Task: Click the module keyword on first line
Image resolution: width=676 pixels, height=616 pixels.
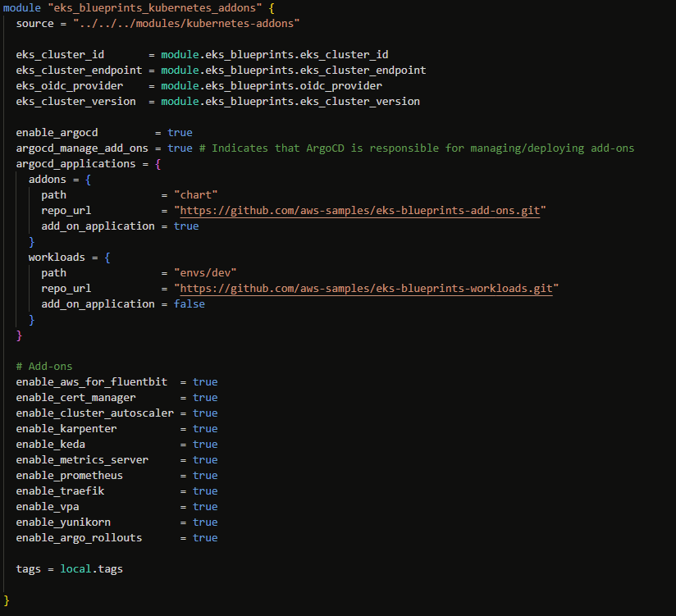Action: [22, 8]
